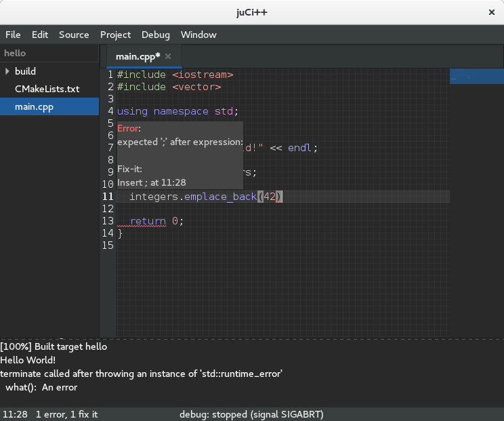Click the minimap highlight in the editor
504x421 pixels.
click(x=476, y=76)
